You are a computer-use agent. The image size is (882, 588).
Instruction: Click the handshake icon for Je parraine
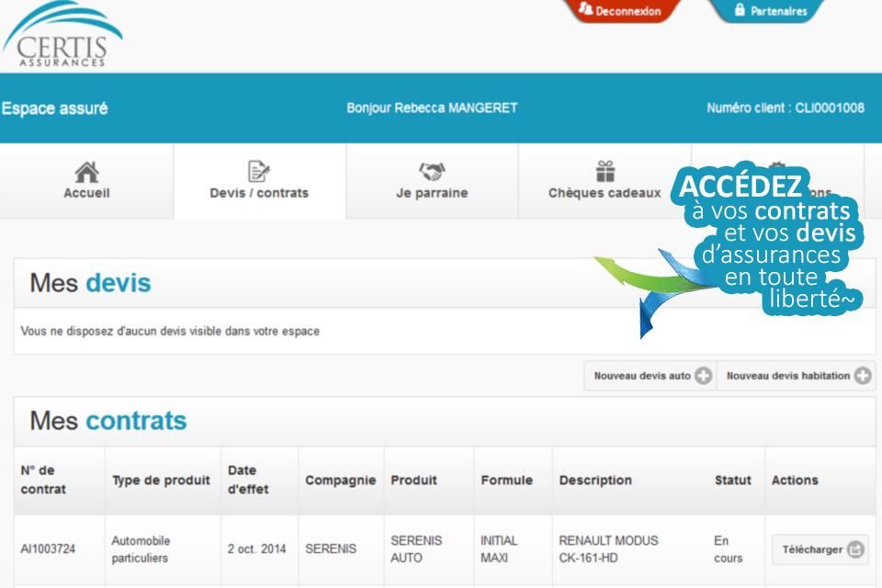tap(432, 171)
